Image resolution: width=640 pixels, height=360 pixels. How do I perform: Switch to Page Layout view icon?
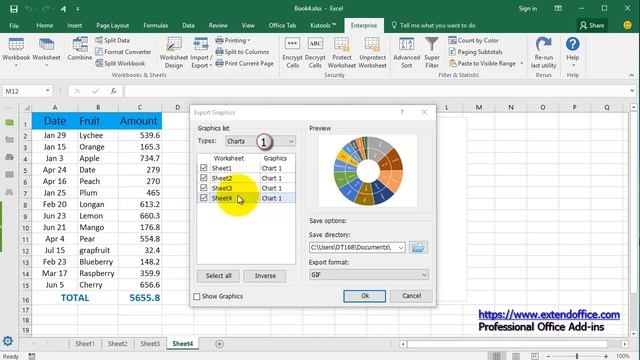516,356
